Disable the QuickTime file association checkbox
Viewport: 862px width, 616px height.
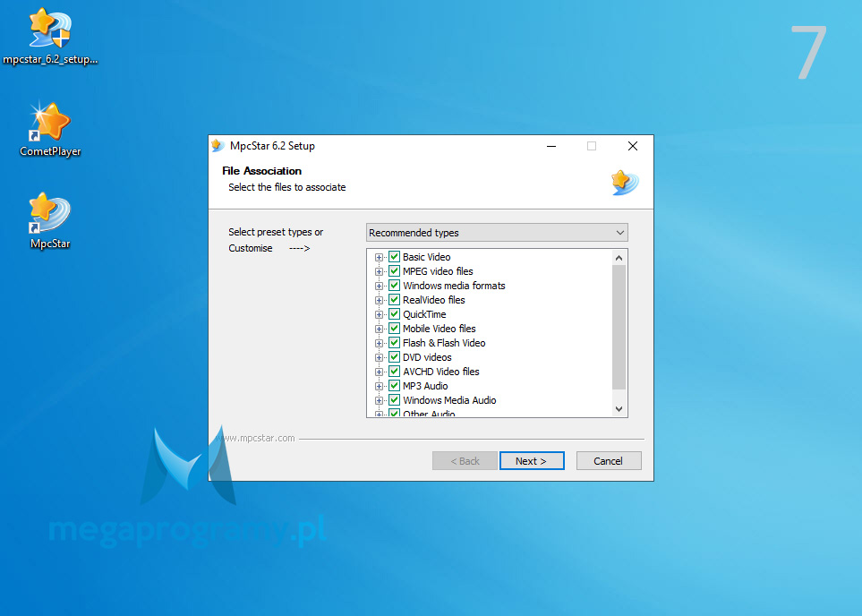click(x=394, y=314)
